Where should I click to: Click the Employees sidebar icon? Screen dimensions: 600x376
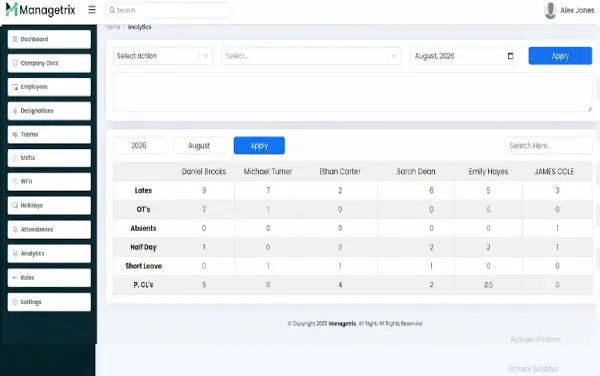point(15,87)
